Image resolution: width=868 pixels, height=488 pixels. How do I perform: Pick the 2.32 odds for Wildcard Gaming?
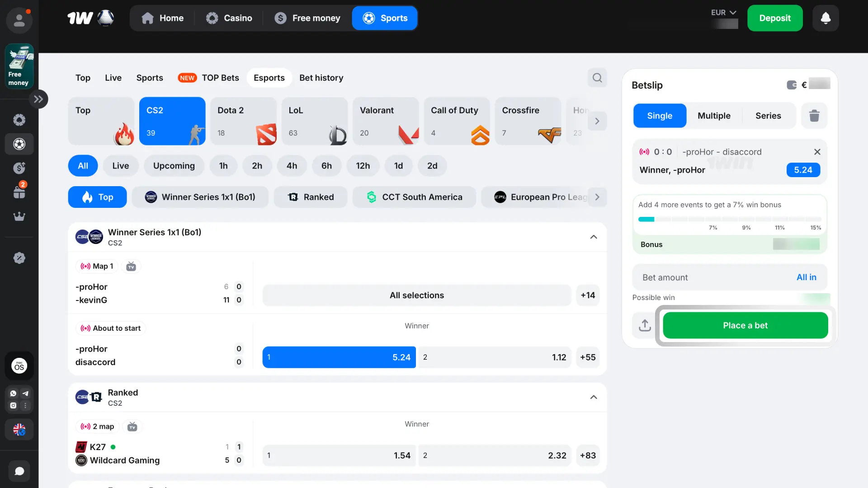pyautogui.click(x=495, y=455)
